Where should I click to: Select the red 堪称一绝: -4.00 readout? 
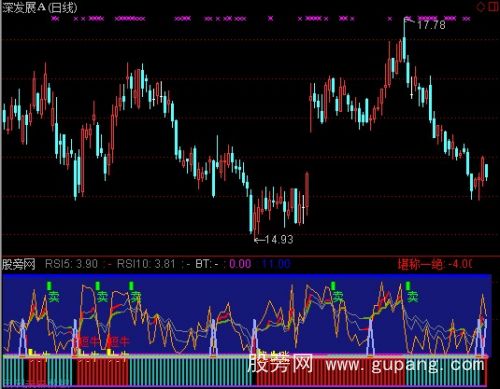click(x=435, y=264)
